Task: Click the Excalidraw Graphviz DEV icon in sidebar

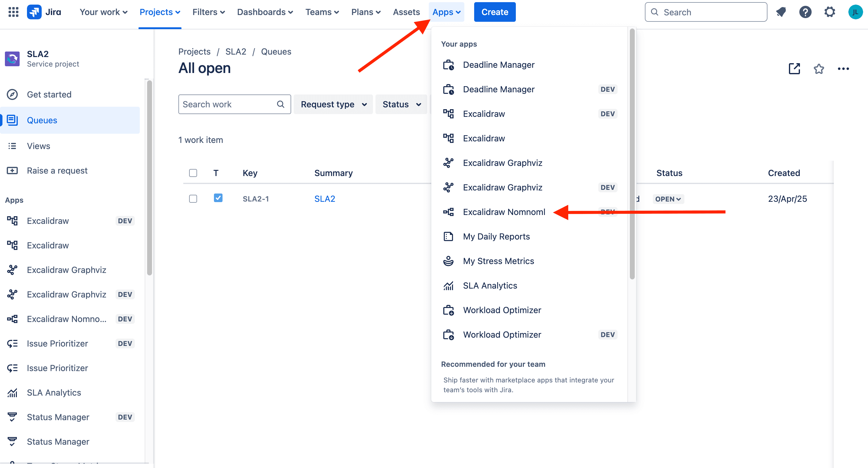Action: click(13, 294)
